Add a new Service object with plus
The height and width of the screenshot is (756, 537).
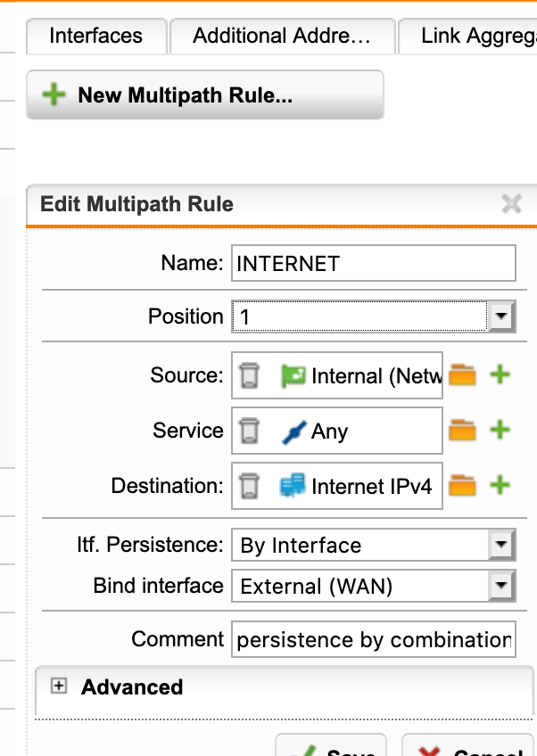pos(500,430)
